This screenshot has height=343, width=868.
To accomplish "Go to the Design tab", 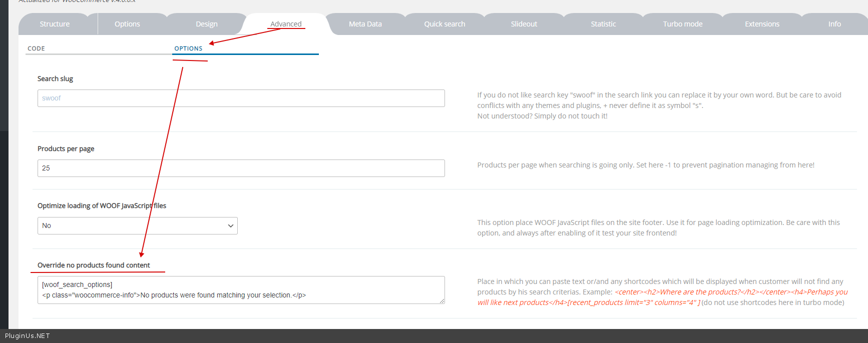I will click(x=206, y=24).
